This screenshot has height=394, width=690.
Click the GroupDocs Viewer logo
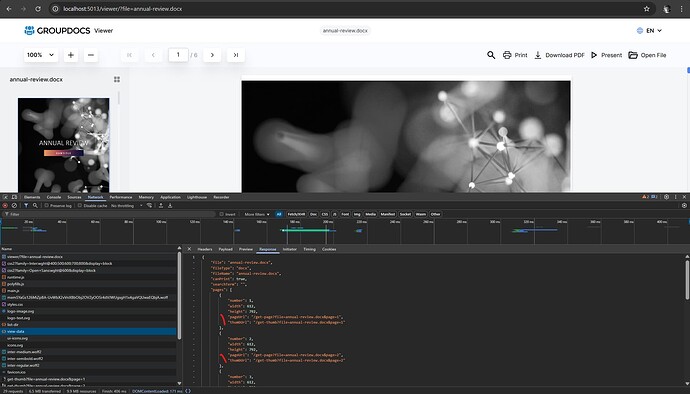[69, 30]
